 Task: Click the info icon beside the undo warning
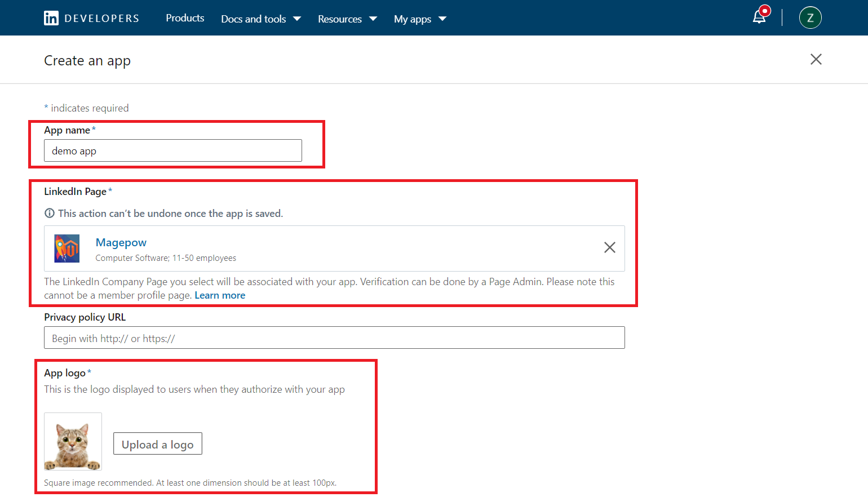[50, 214]
